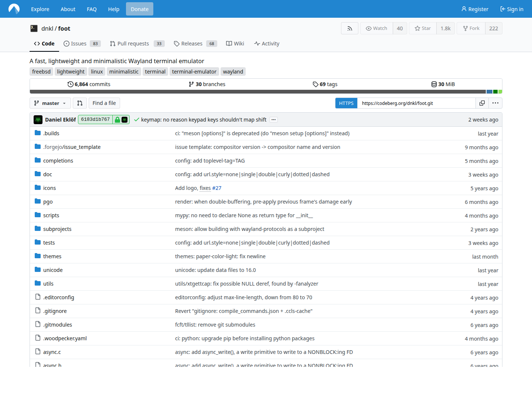Click the clone URL input field
This screenshot has width=532, height=399.
click(416, 103)
